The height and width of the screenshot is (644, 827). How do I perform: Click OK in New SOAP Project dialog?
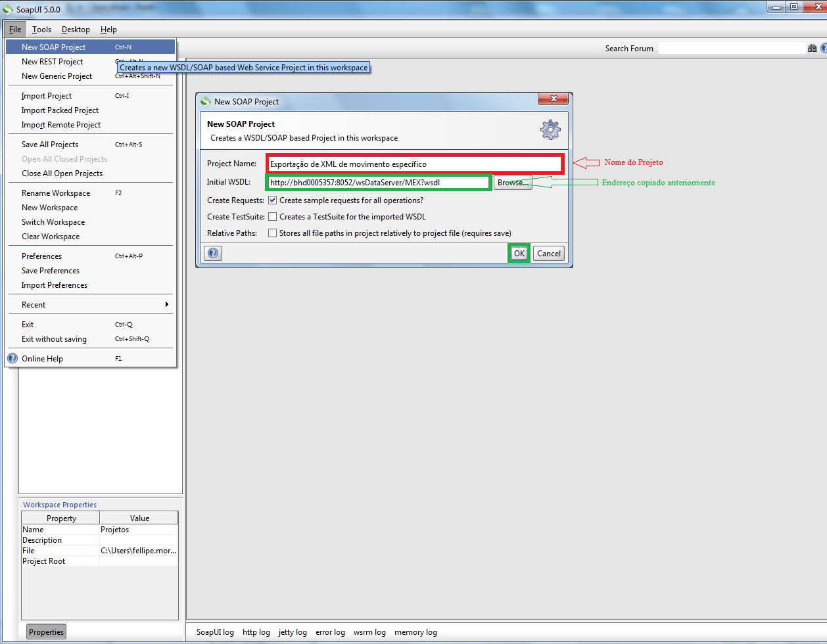(x=519, y=253)
